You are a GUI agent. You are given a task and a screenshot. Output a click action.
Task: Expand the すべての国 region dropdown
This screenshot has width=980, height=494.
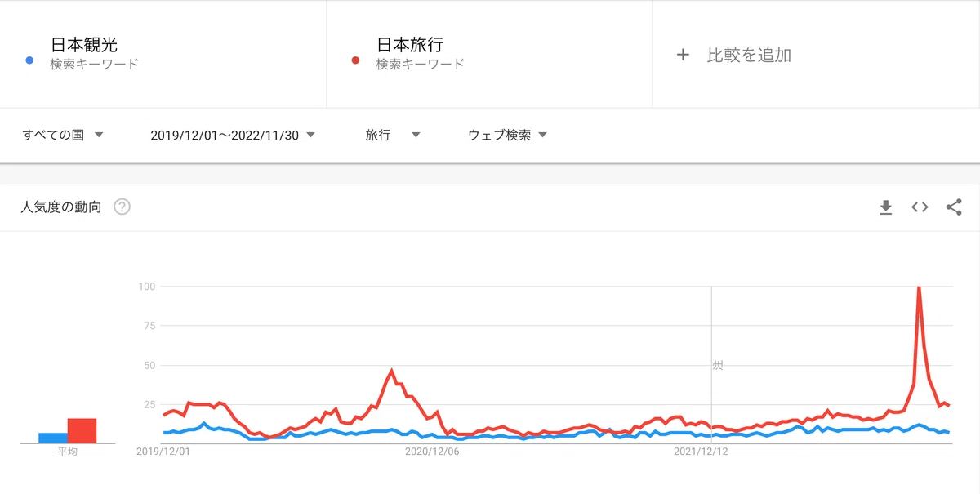click(x=63, y=135)
